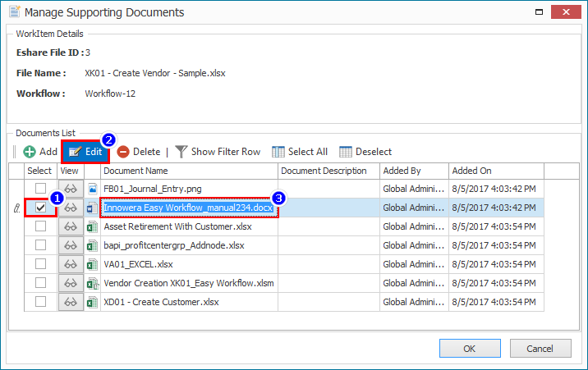Delete the selected document
Screen dimensions: 588x370
tap(139, 152)
